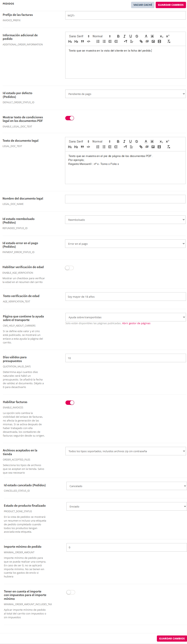Enable age verification toggle
This screenshot has width=187, height=644.
point(69,268)
